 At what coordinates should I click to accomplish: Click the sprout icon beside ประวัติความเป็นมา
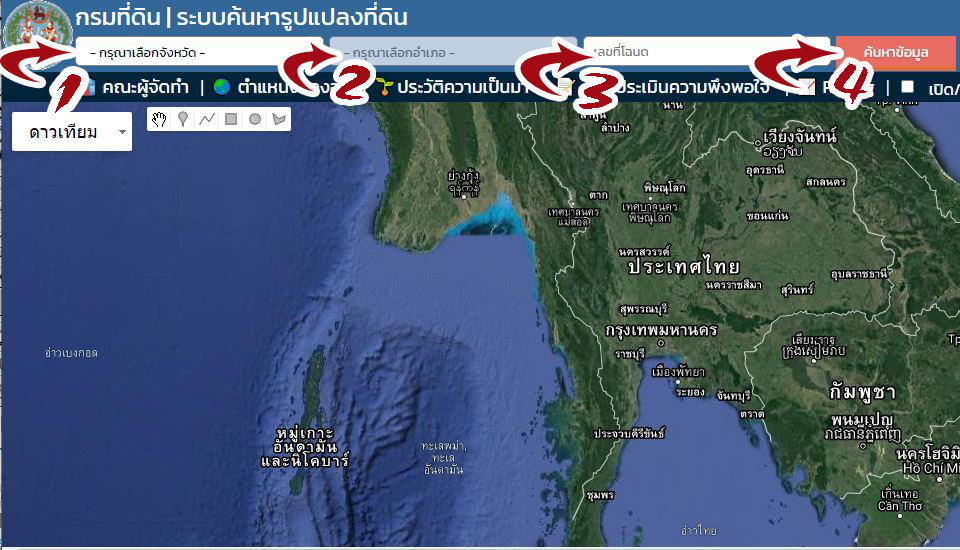coord(384,87)
